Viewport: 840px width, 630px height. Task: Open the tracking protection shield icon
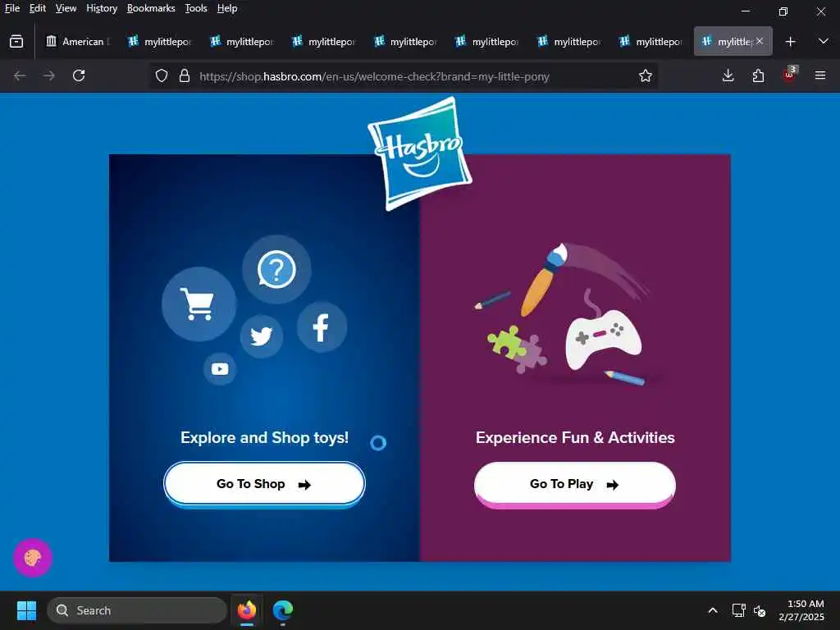pos(162,76)
